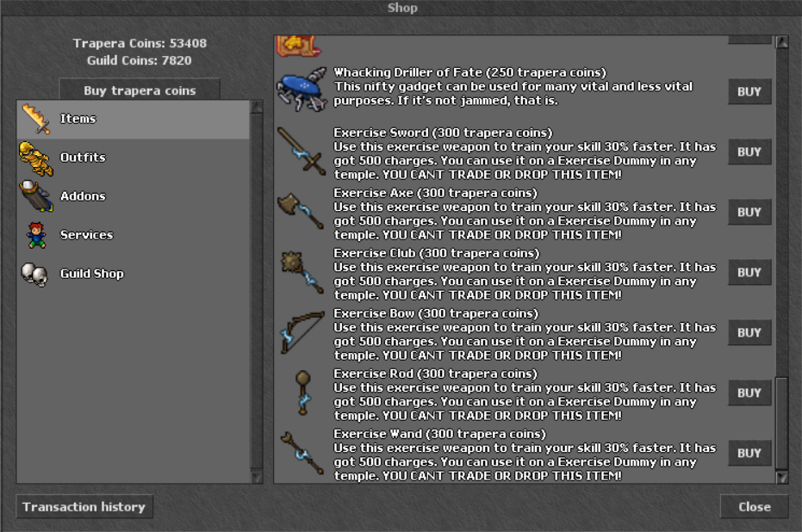Screen dimensions: 802x532
Task: Click the Exercise Sword item icon
Action: tap(302, 152)
